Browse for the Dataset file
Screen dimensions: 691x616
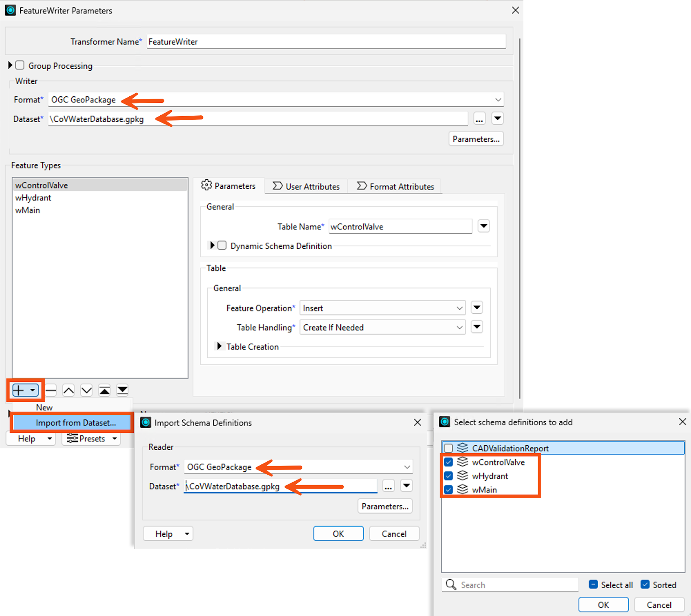click(479, 118)
